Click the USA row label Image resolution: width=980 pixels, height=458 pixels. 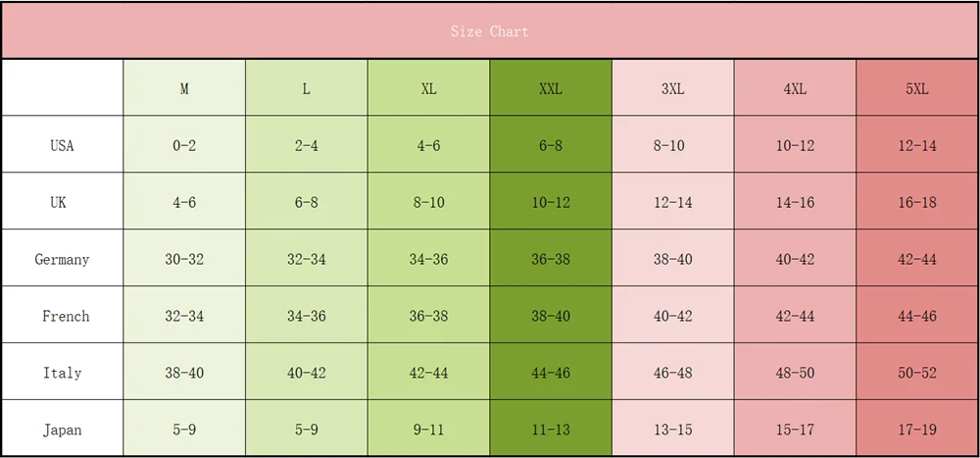pos(63,145)
